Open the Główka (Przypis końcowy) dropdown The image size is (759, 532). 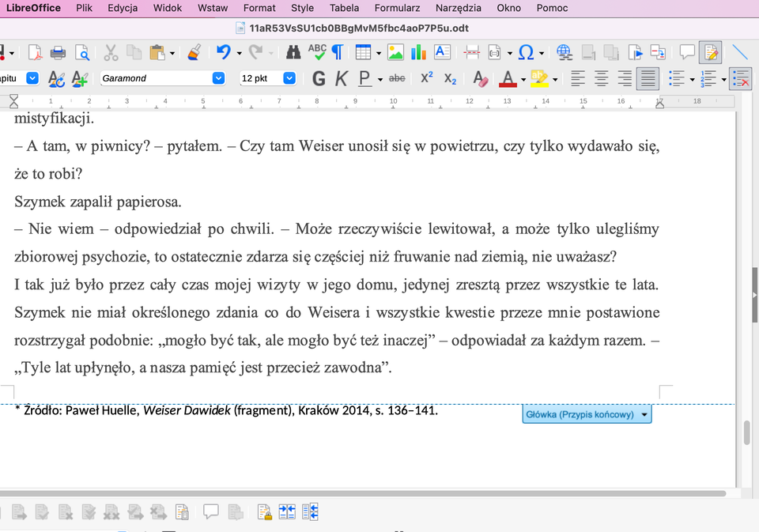(x=645, y=414)
